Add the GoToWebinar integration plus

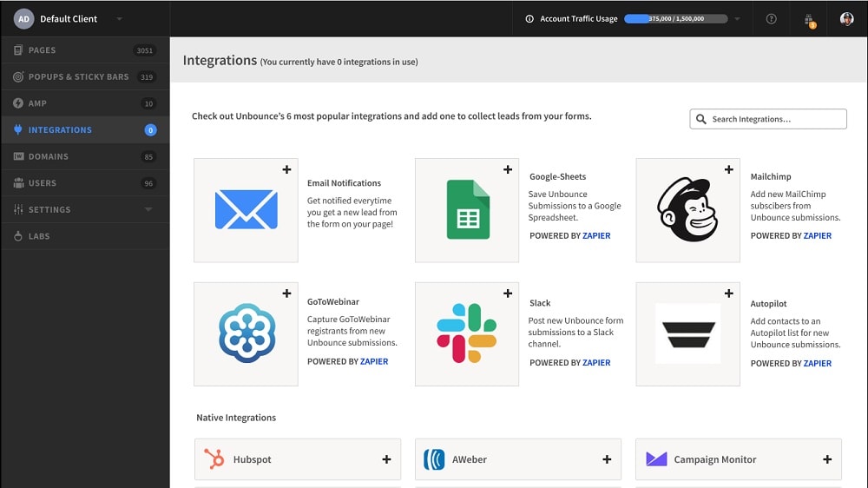(286, 293)
